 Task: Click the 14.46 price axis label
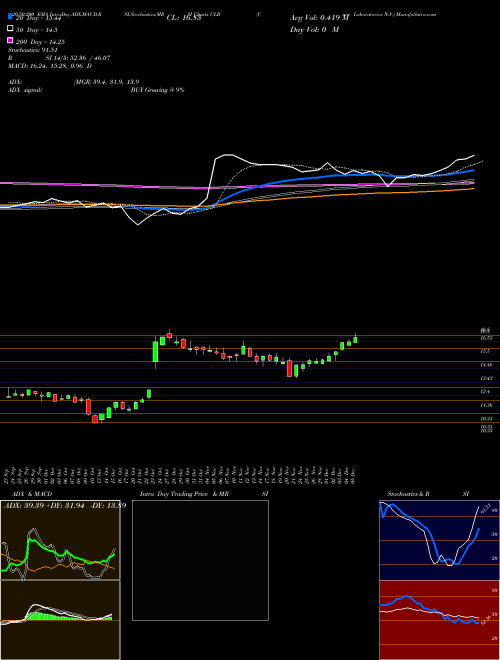coord(487,365)
